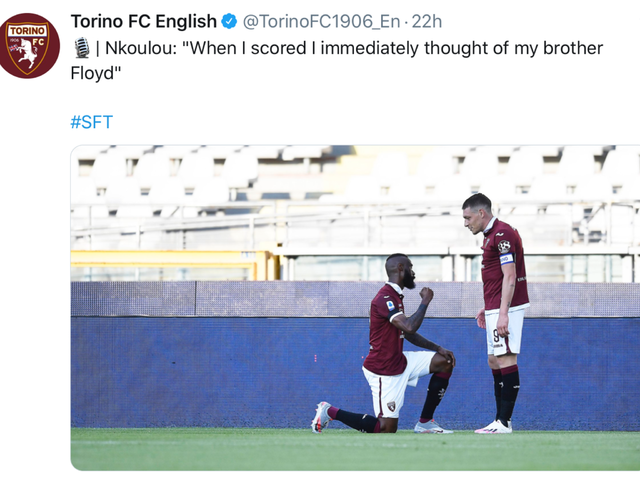The width and height of the screenshot is (640, 480).
Task: Click the kneeling player's raised fist in the photo
Action: [x=426, y=294]
